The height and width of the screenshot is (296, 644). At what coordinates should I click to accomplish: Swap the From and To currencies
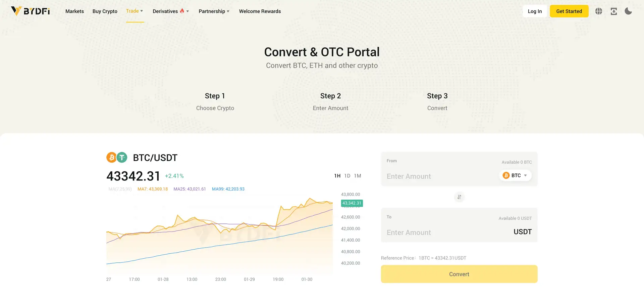(x=459, y=197)
